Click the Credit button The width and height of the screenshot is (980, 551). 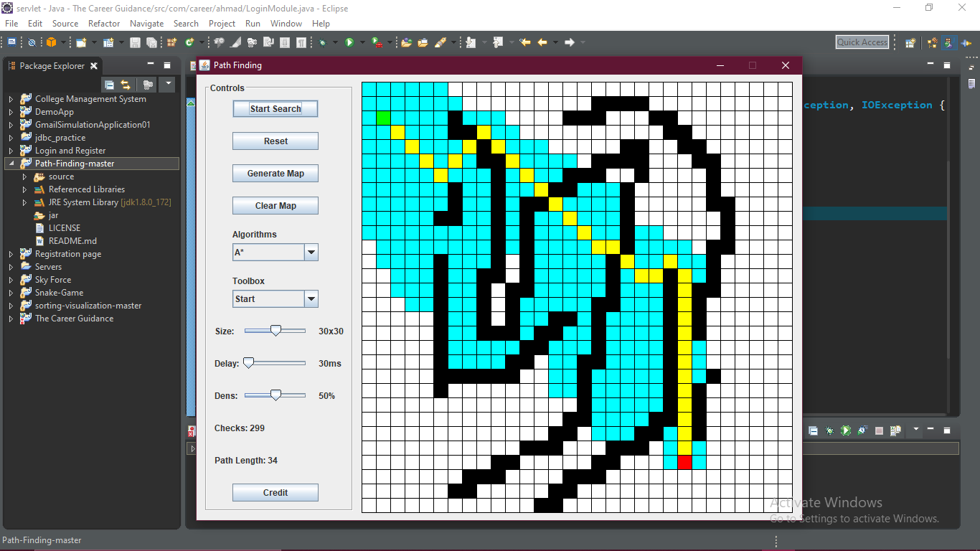click(275, 493)
